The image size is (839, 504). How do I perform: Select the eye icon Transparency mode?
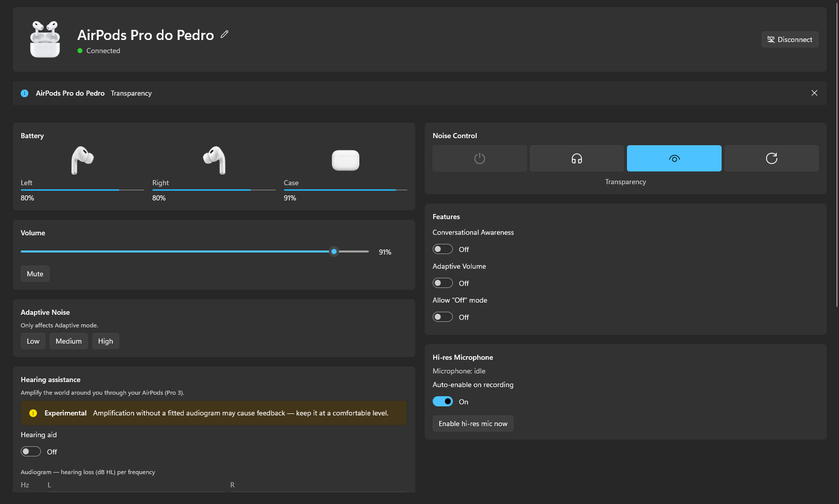click(674, 158)
